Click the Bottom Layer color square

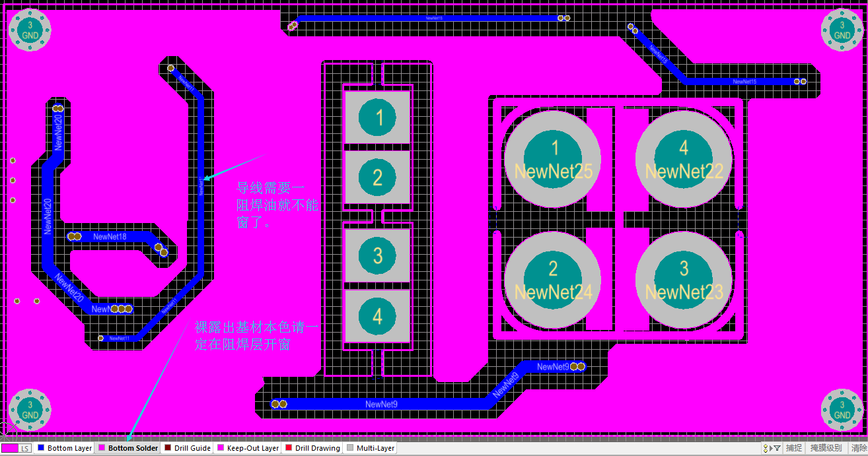tap(41, 448)
